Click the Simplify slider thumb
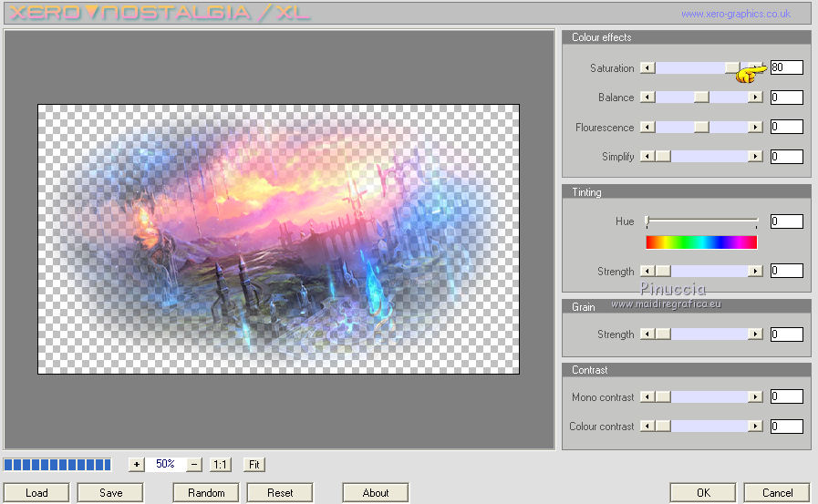This screenshot has width=818, height=504. (663, 157)
